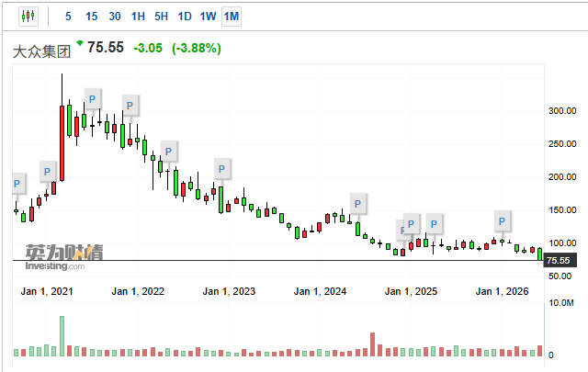Open the P marker above the late-2021 candles

(x=130, y=106)
